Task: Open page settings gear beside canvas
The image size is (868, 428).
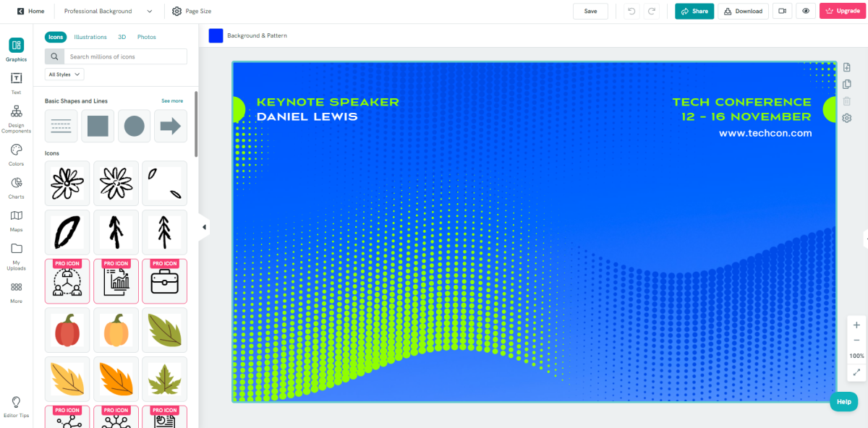Action: (847, 118)
